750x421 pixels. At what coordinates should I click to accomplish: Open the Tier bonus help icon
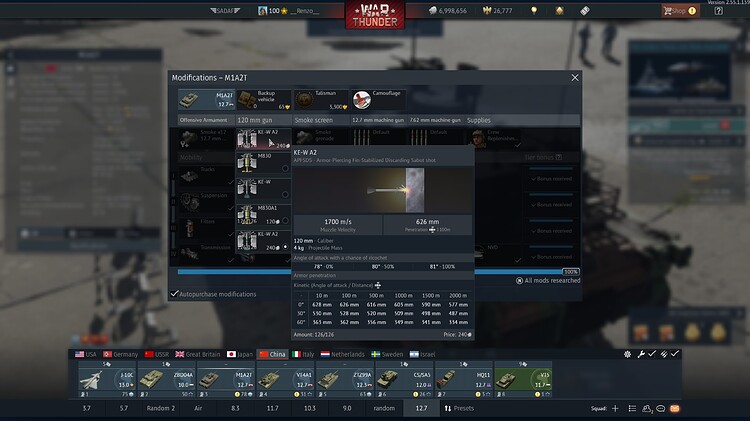558,157
